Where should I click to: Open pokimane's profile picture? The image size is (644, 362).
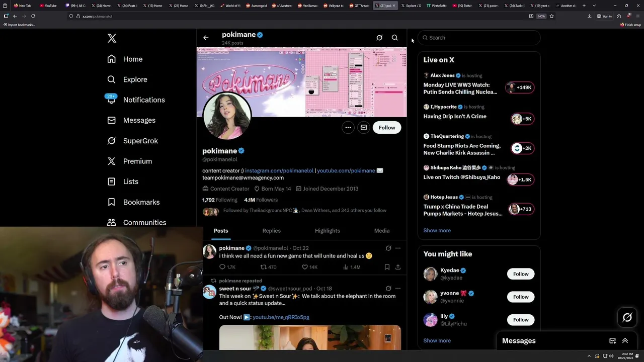(x=227, y=116)
